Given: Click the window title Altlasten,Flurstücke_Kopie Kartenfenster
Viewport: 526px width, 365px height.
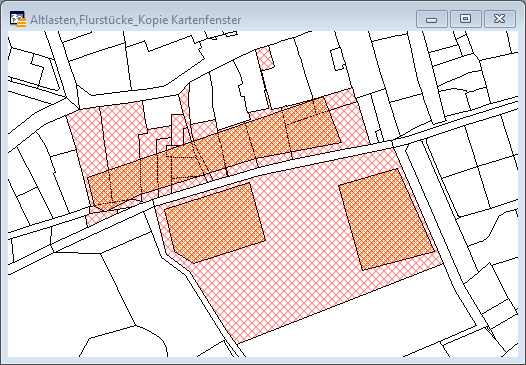Looking at the screenshot, I should point(136,20).
